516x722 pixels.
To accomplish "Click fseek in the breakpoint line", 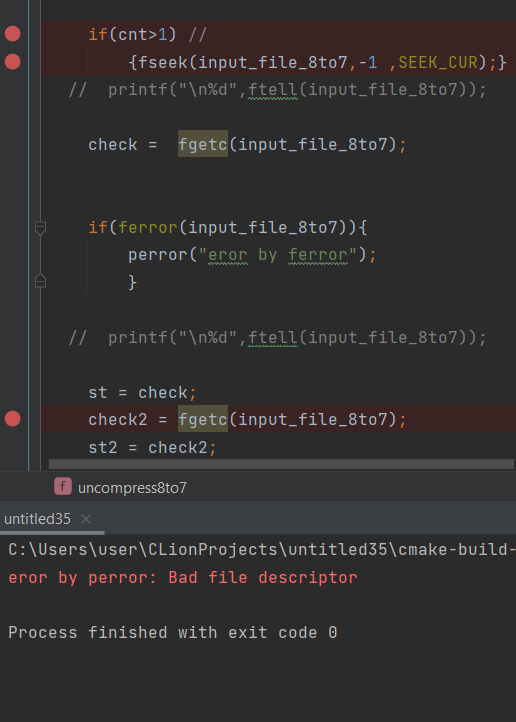I will coord(163,62).
